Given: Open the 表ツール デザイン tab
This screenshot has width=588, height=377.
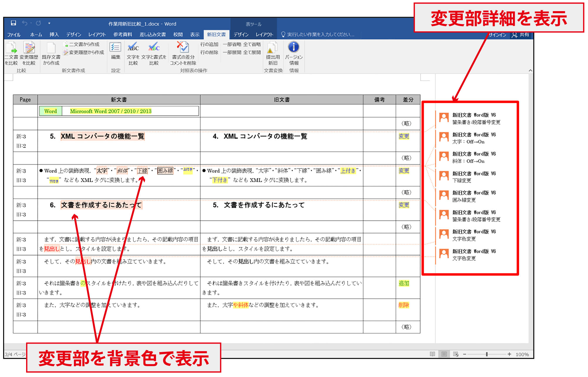Looking at the screenshot, I should click(x=240, y=35).
